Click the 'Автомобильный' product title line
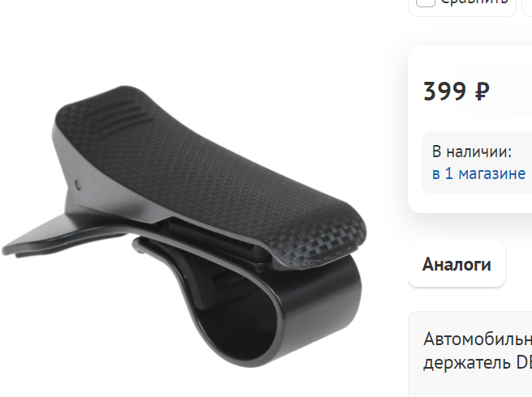This screenshot has height=397, width=532. point(478,339)
